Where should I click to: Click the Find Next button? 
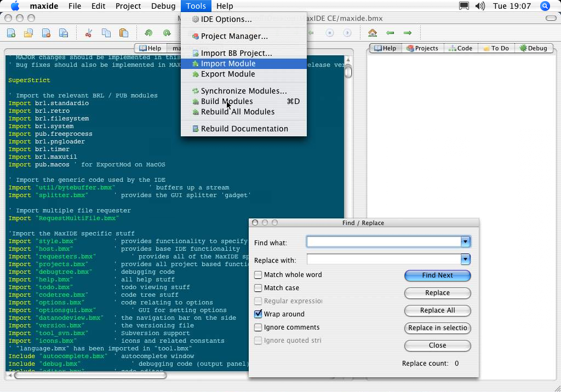point(438,275)
